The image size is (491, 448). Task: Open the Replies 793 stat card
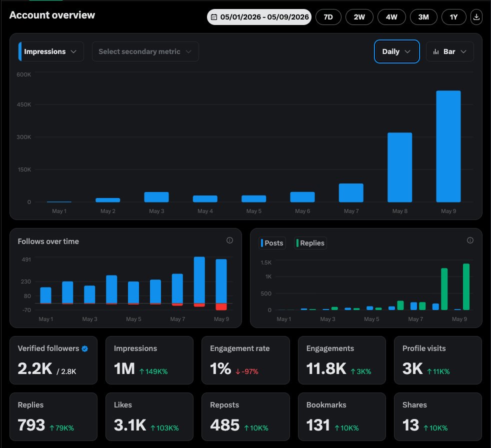coord(53,416)
